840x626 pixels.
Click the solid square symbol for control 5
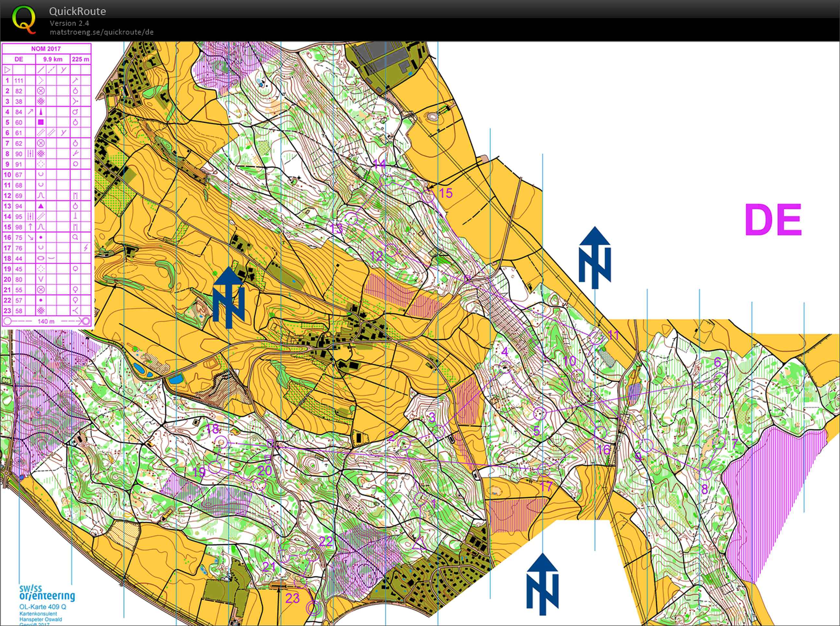point(41,122)
